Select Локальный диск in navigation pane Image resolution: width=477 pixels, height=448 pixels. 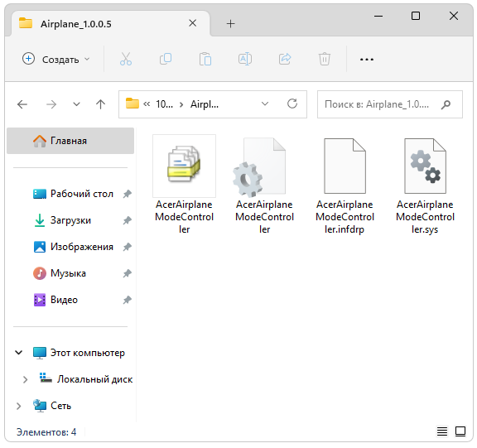point(86,379)
